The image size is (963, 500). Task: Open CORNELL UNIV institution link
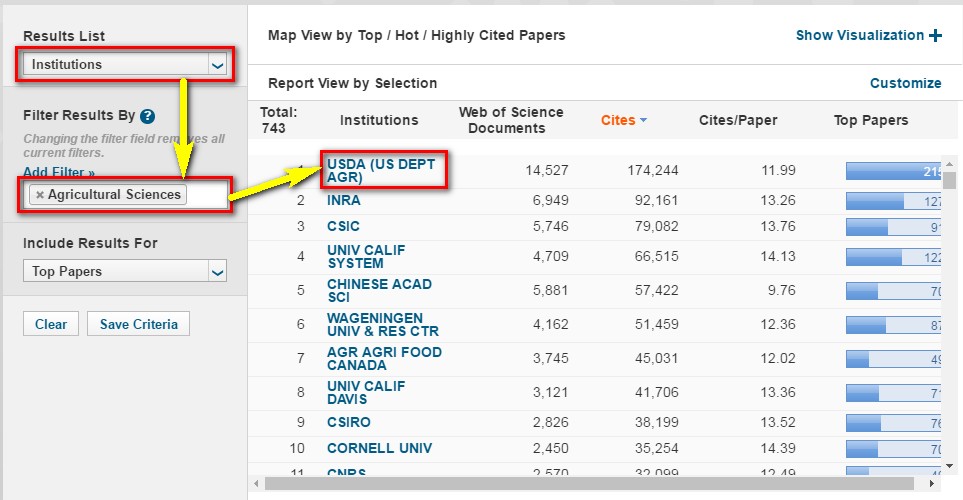tap(379, 448)
